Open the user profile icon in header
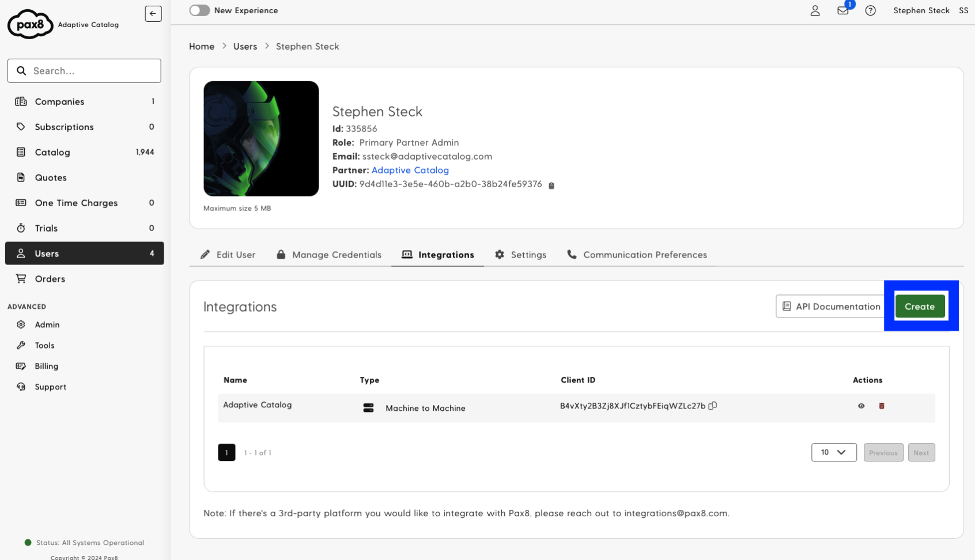The image size is (975, 560). pyautogui.click(x=815, y=10)
